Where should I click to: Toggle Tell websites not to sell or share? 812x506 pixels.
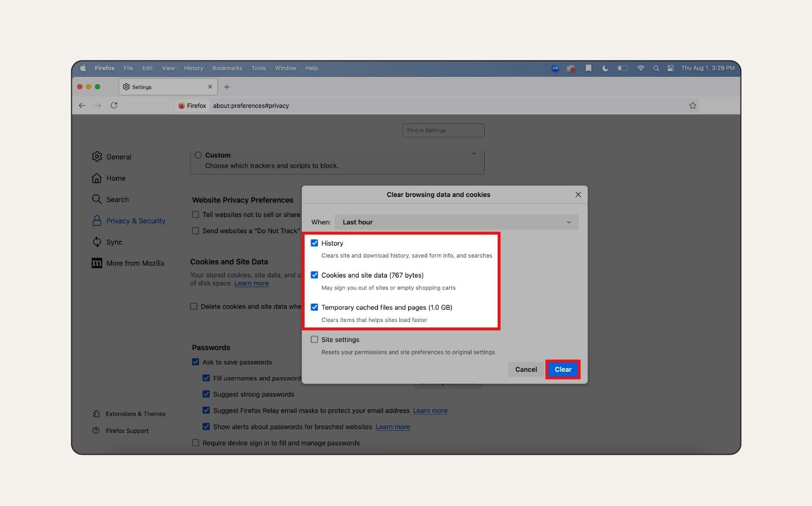pyautogui.click(x=196, y=215)
